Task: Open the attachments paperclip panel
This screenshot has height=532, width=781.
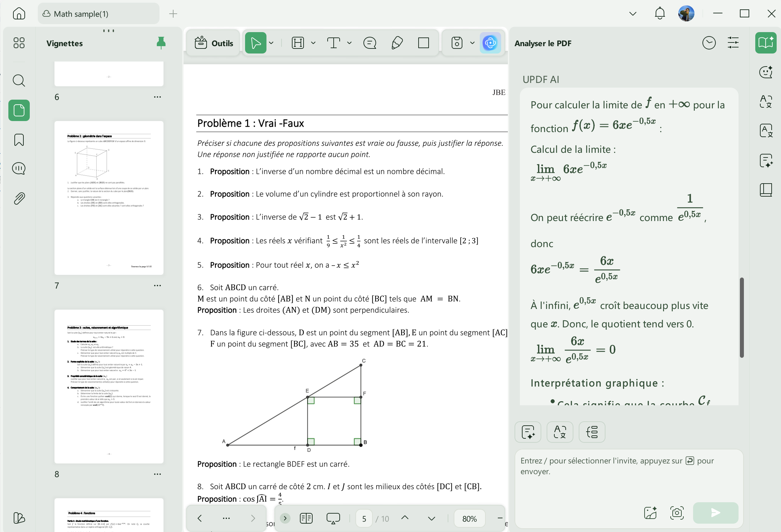Action: (x=19, y=199)
